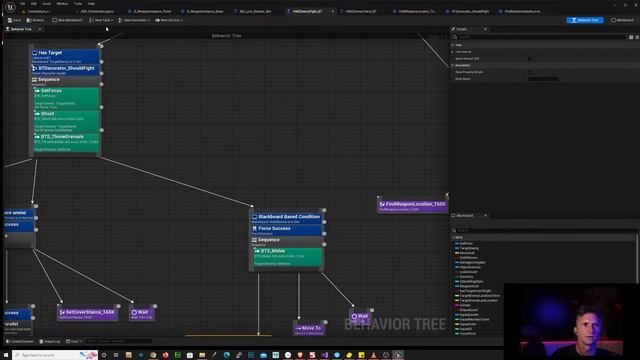This screenshot has height=360, width=640.
Task: Select the SetFocus service node
Action: tap(66, 98)
